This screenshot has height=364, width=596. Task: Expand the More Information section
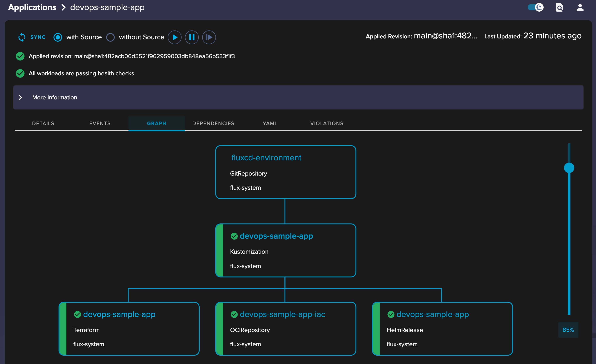[x=20, y=97]
